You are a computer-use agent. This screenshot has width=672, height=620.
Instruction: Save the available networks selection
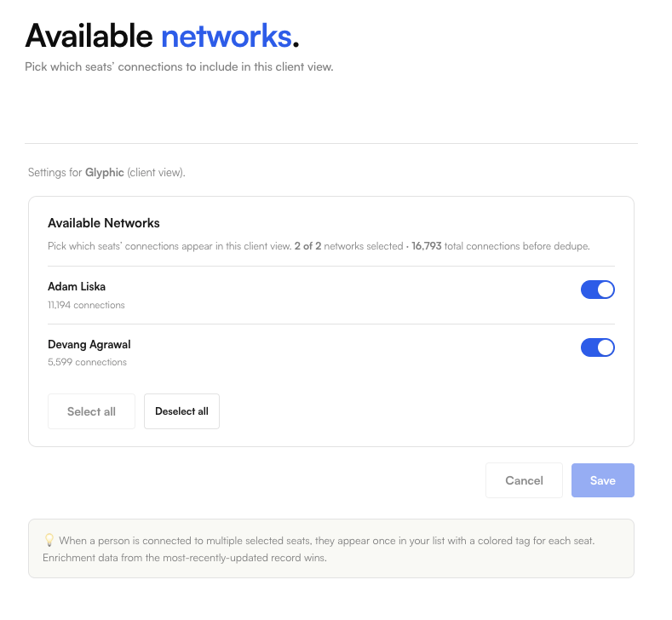point(602,480)
